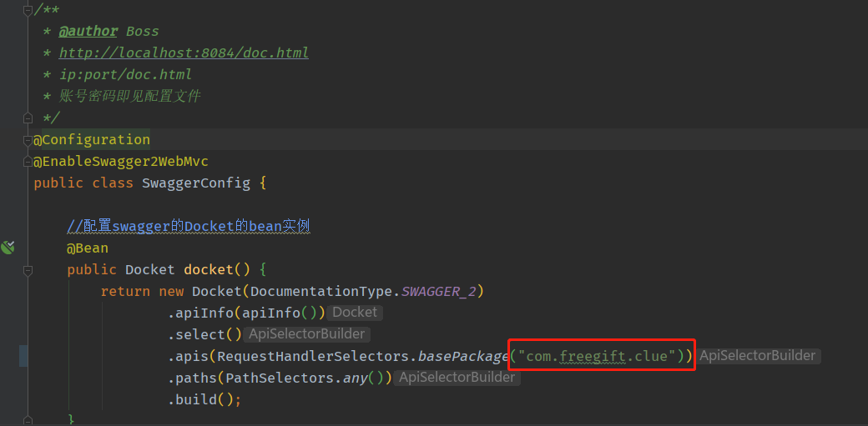Toggle the fold marker next to @EnableSwagger2WebMvc
The width and height of the screenshot is (868, 426).
coord(28,162)
